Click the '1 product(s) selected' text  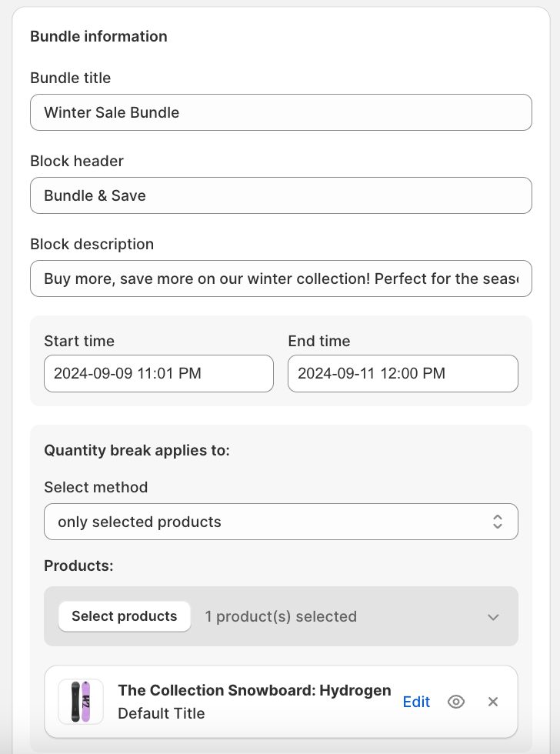(x=281, y=616)
